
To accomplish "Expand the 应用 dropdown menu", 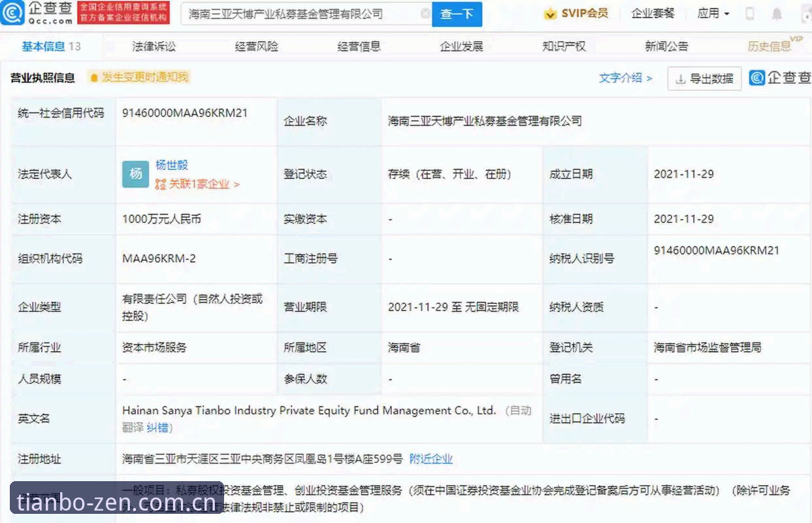I will click(713, 13).
